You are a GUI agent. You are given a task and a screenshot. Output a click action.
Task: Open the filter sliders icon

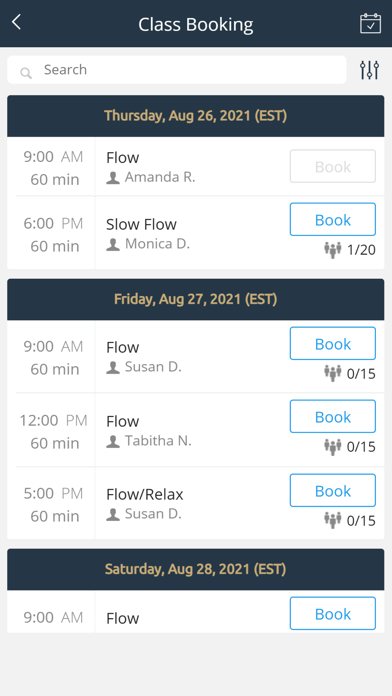coord(369,70)
